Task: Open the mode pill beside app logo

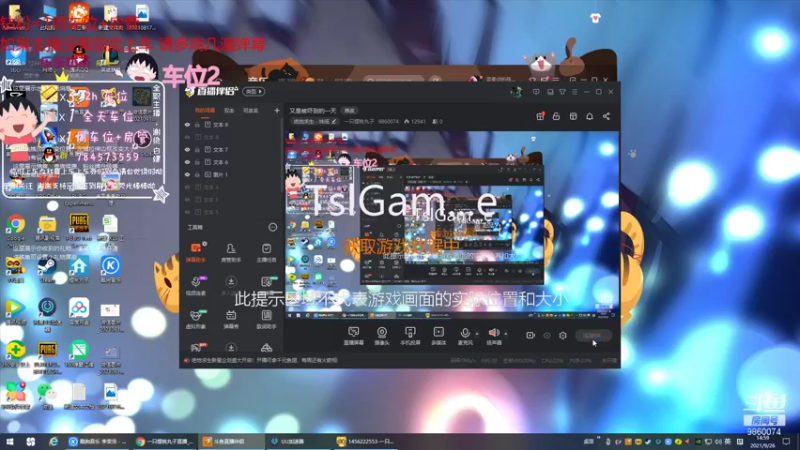Action: click(254, 92)
